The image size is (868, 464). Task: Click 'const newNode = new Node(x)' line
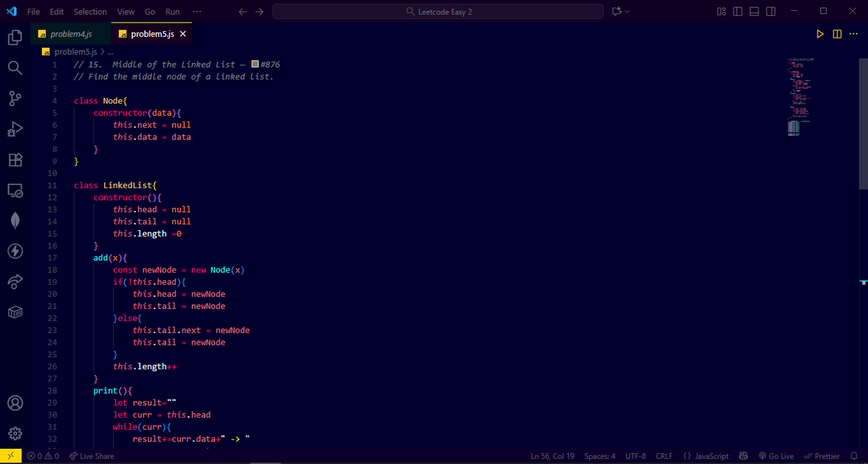pyautogui.click(x=179, y=270)
